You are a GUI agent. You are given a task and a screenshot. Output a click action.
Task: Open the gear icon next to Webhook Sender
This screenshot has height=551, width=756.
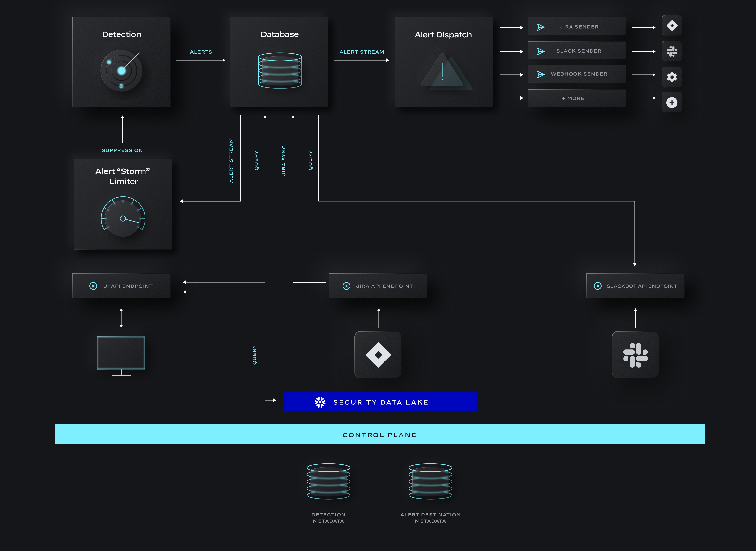[672, 77]
